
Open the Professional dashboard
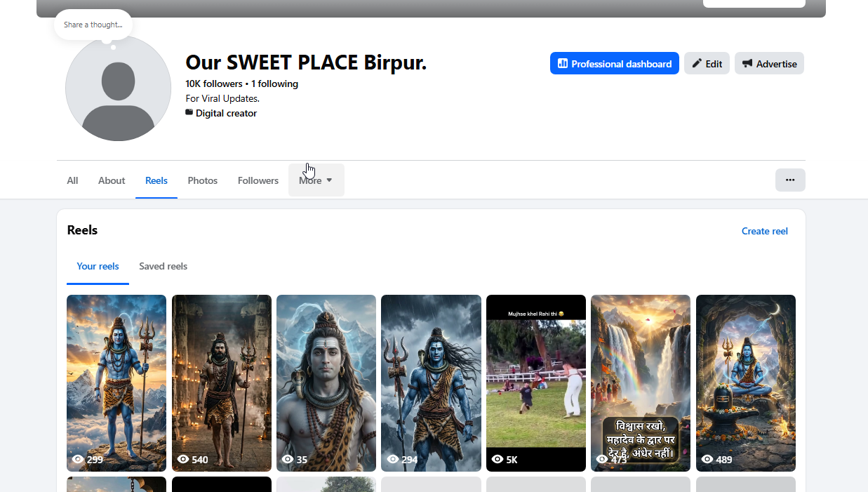(614, 63)
